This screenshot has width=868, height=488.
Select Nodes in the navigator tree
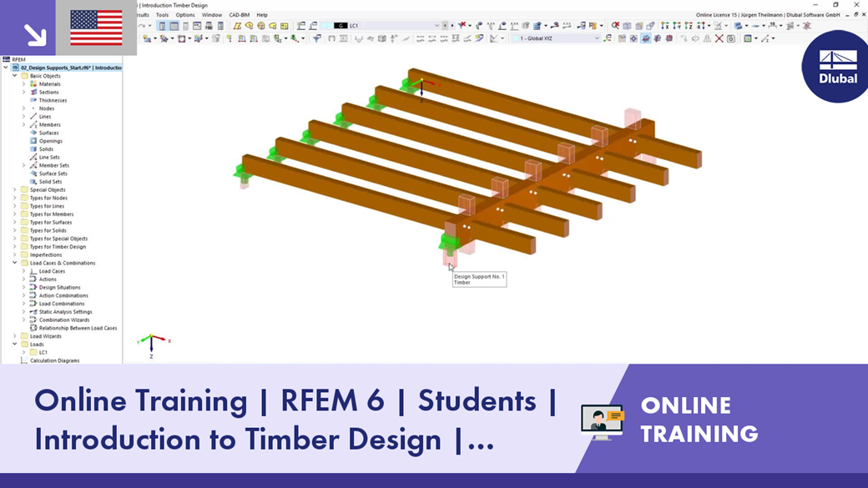(x=47, y=108)
